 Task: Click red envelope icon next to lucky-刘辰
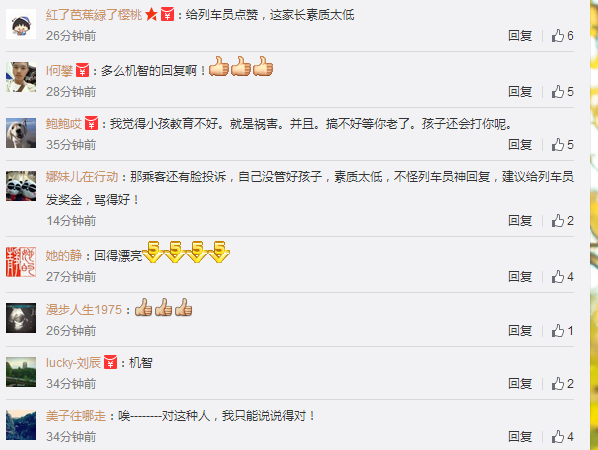click(111, 362)
